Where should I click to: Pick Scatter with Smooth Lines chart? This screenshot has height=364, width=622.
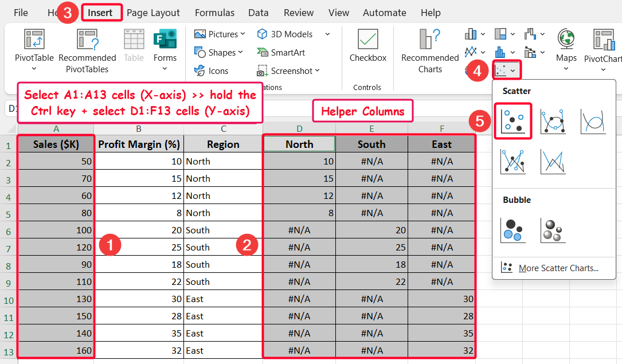(593, 121)
